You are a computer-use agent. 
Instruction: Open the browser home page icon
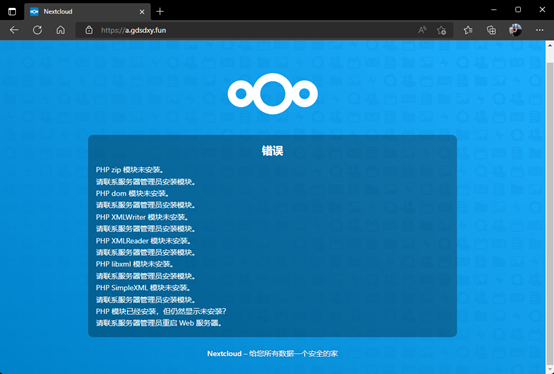point(61,30)
